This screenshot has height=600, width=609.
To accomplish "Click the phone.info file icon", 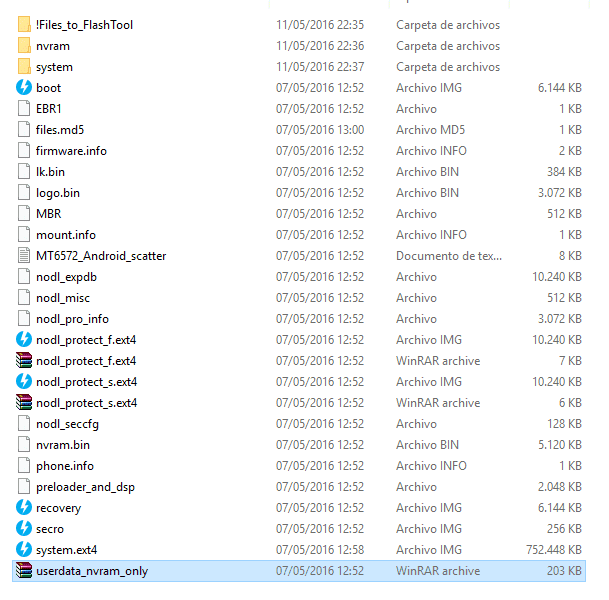I will [x=24, y=465].
